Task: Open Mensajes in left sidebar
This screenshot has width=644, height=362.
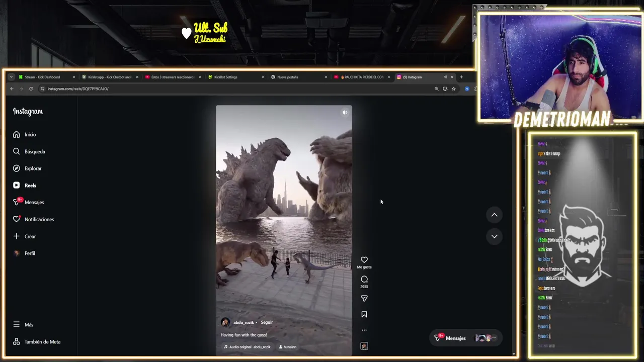Action: click(x=29, y=202)
